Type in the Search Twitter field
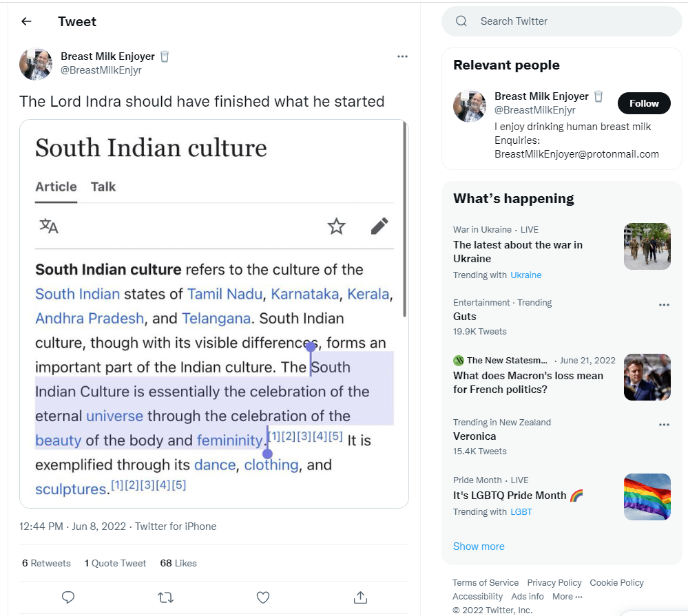The height and width of the screenshot is (616, 688). coord(572,21)
